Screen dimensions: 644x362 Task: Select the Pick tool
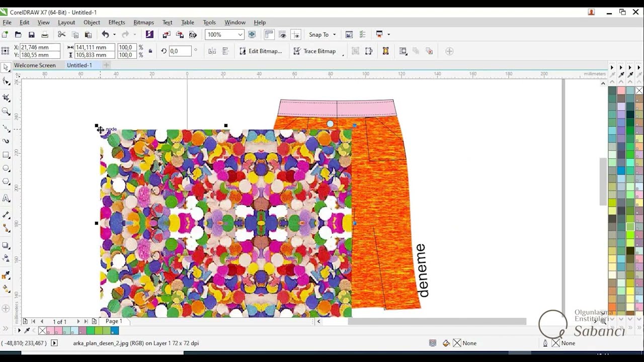pyautogui.click(x=6, y=67)
